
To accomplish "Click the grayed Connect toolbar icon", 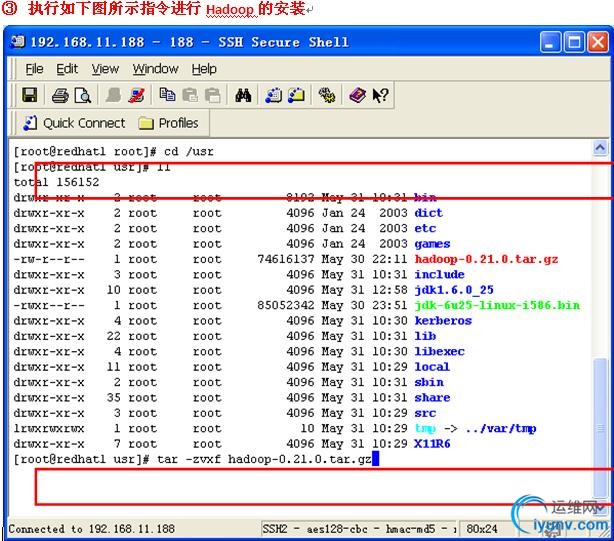I will click(x=113, y=95).
